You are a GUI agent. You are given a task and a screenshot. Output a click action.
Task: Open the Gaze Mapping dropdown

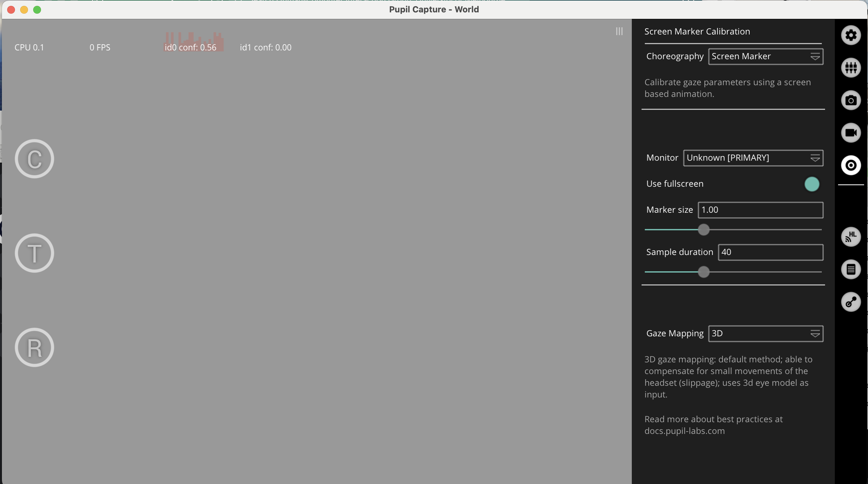point(766,333)
